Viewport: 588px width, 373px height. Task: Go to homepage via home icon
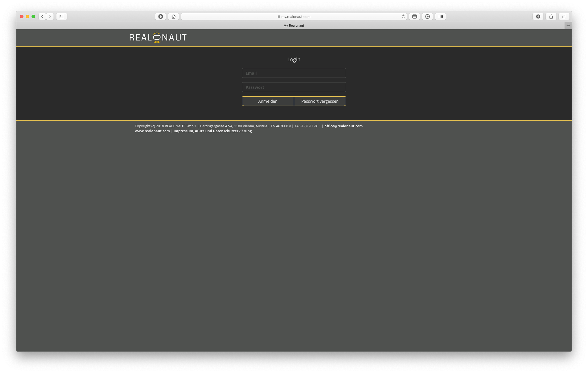tap(174, 16)
